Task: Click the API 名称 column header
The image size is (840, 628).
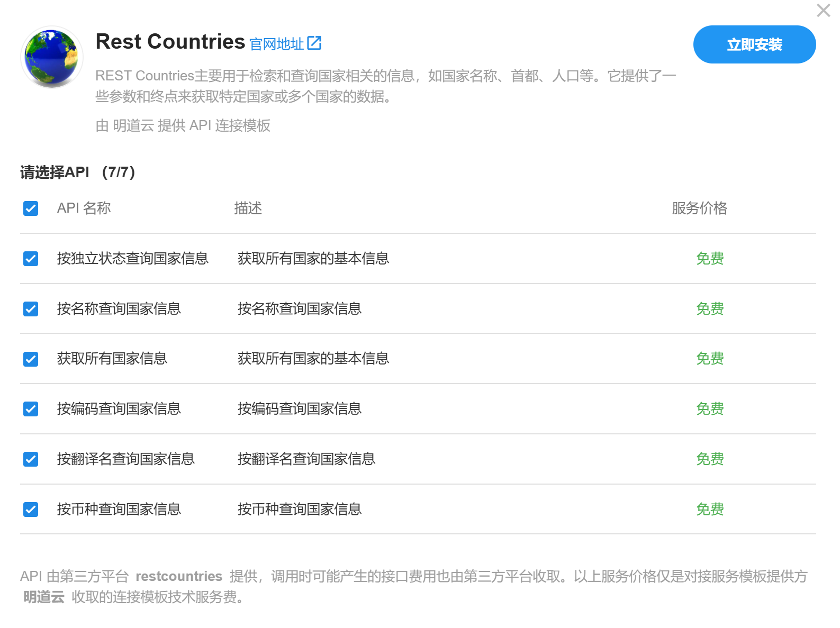Action: (x=84, y=208)
